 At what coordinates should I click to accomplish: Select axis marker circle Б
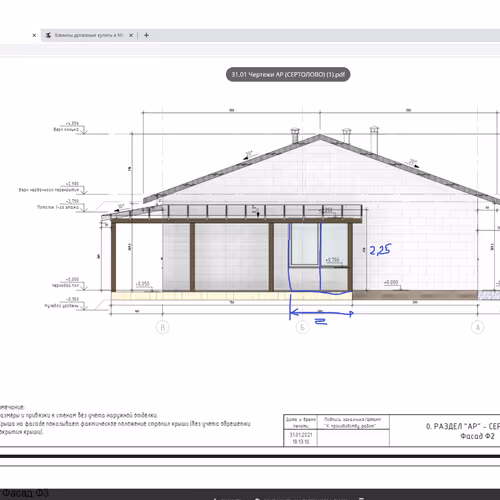tap(303, 327)
